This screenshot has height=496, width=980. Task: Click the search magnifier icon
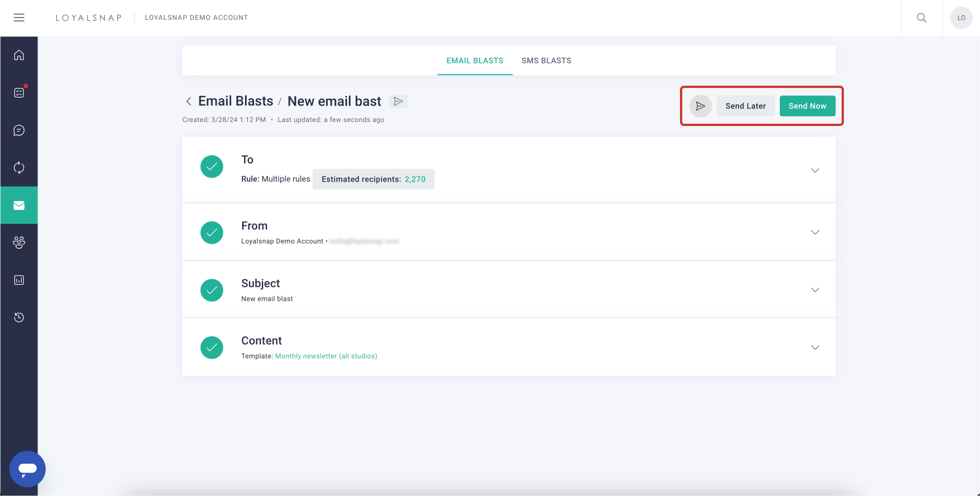(922, 18)
